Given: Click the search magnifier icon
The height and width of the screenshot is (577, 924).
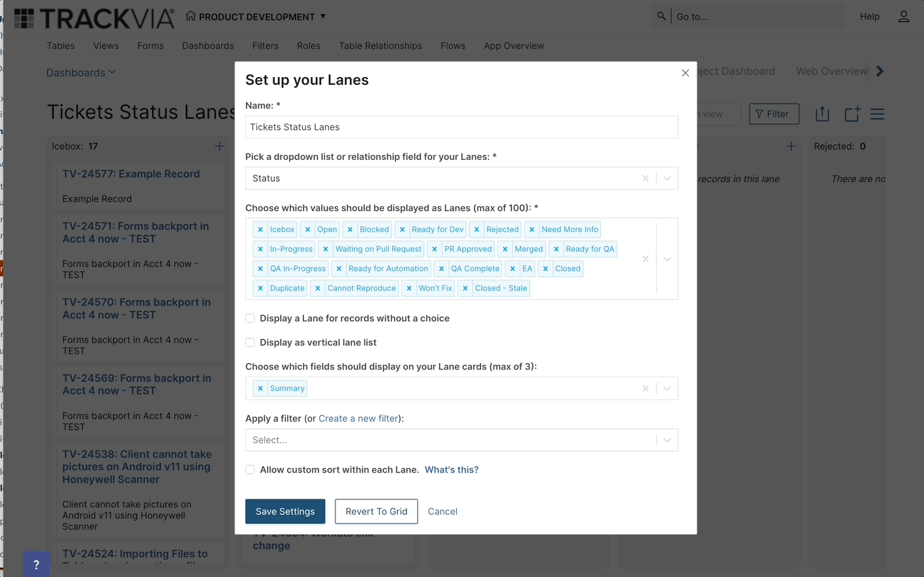Looking at the screenshot, I should [662, 16].
